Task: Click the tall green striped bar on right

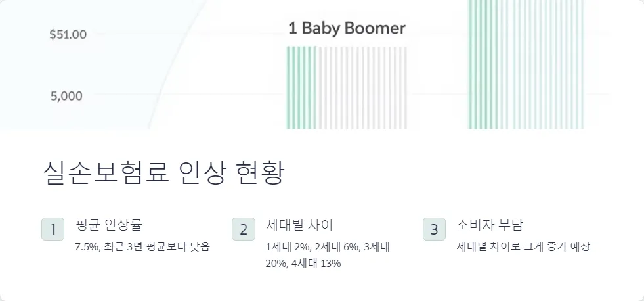Action: coord(483,64)
